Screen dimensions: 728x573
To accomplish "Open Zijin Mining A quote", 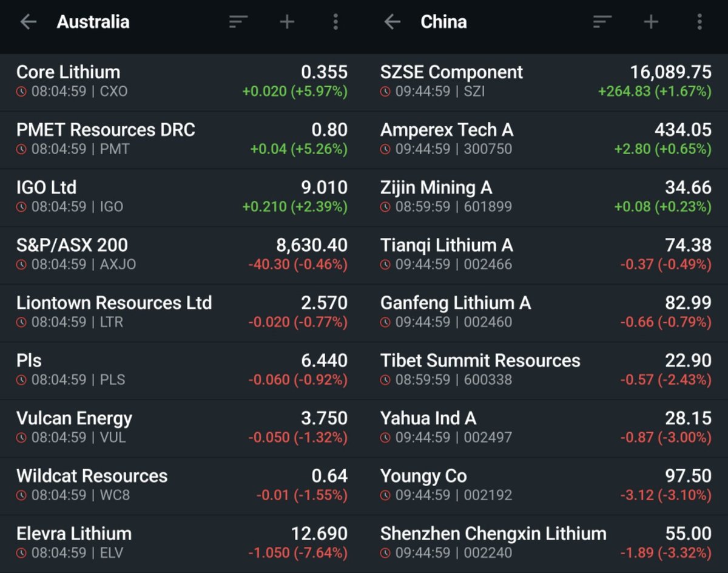I will click(x=546, y=197).
